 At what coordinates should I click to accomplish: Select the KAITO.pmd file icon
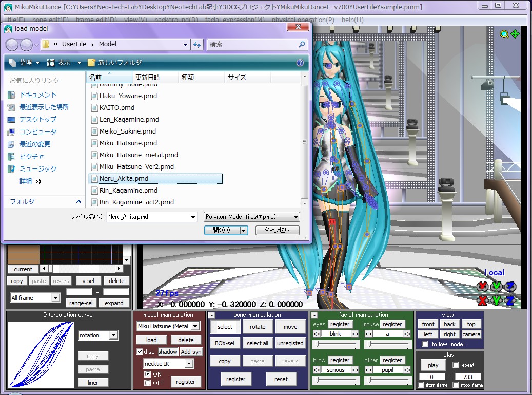coord(94,108)
